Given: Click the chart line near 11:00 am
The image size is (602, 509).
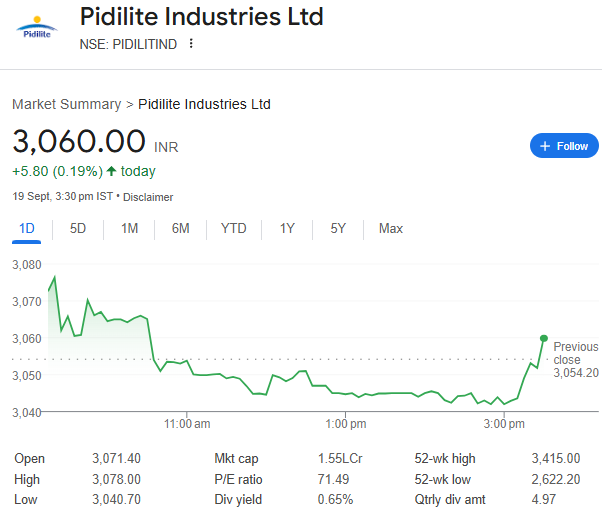Looking at the screenshot, I should click(186, 360).
